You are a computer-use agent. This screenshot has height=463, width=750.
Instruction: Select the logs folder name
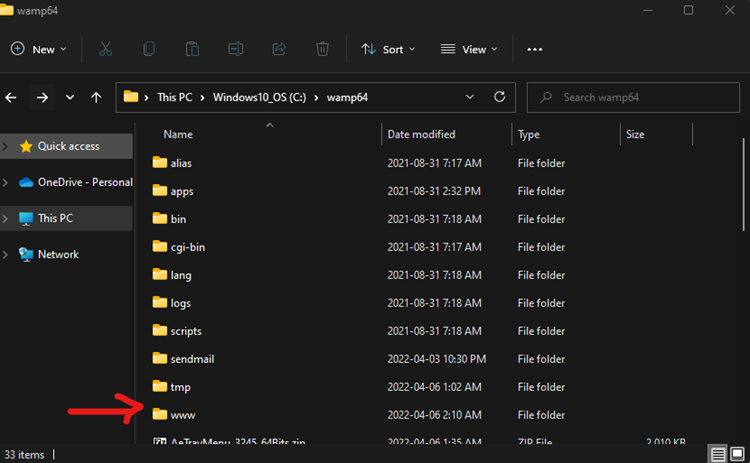[180, 303]
